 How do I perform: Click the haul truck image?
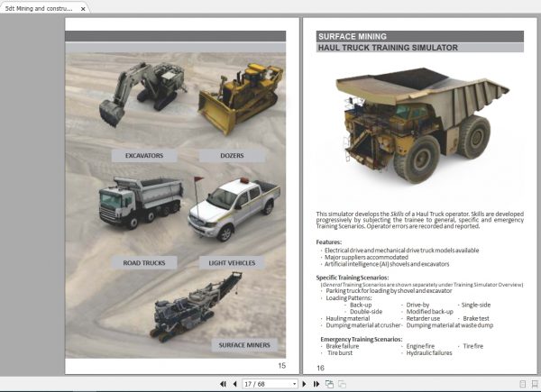(422, 124)
